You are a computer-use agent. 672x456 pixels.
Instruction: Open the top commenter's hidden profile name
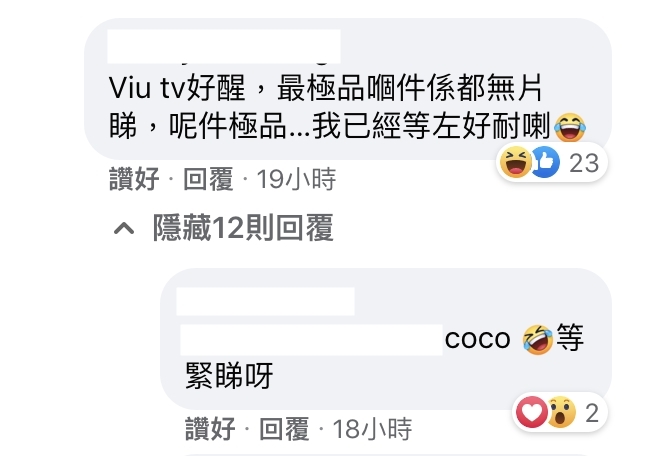pyautogui.click(x=224, y=46)
